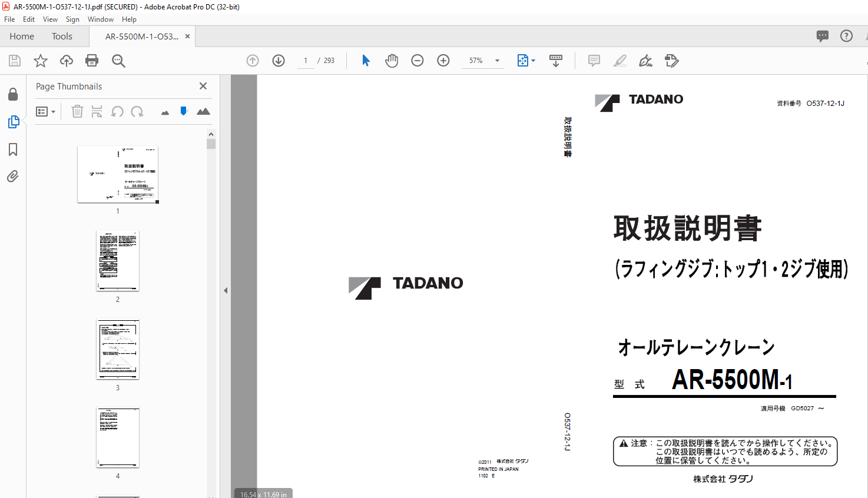Open the Sign menu
The width and height of the screenshot is (868, 498).
pos(72,19)
